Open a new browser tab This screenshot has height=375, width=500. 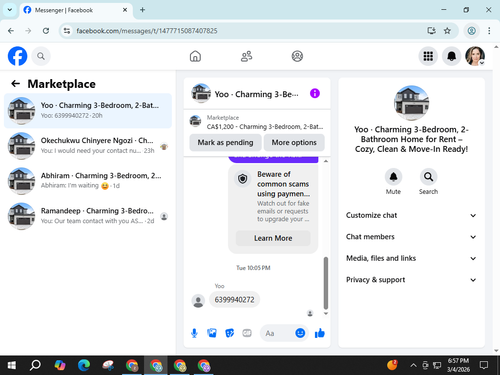(142, 10)
